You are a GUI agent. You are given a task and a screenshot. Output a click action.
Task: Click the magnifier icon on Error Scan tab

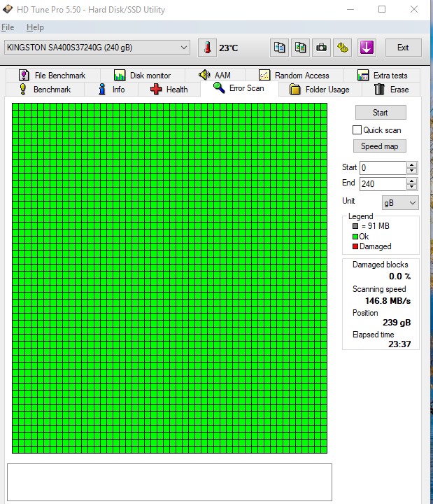[219, 87]
